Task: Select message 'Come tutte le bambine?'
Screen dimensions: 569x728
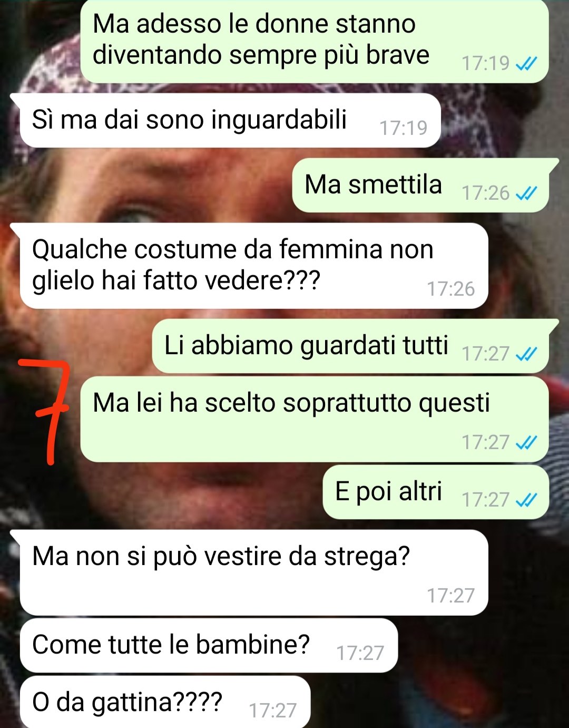Action: click(209, 645)
